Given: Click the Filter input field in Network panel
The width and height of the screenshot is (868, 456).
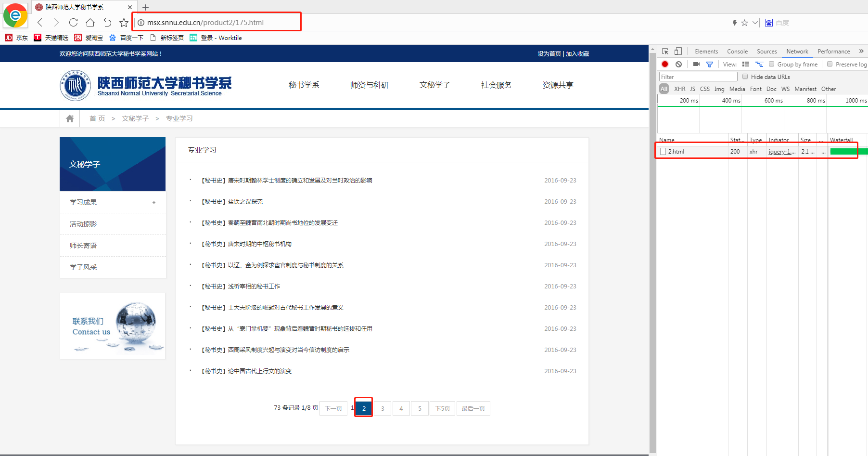Looking at the screenshot, I should click(x=698, y=77).
